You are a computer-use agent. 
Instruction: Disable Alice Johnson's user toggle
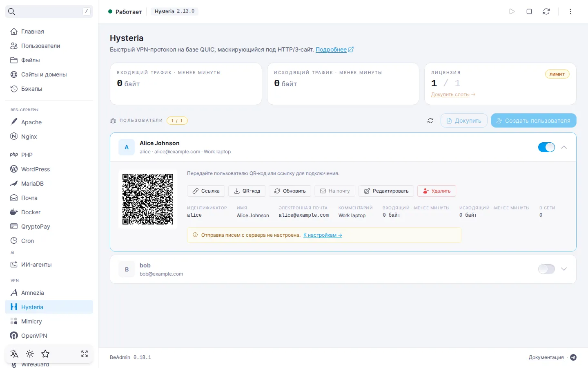(546, 147)
